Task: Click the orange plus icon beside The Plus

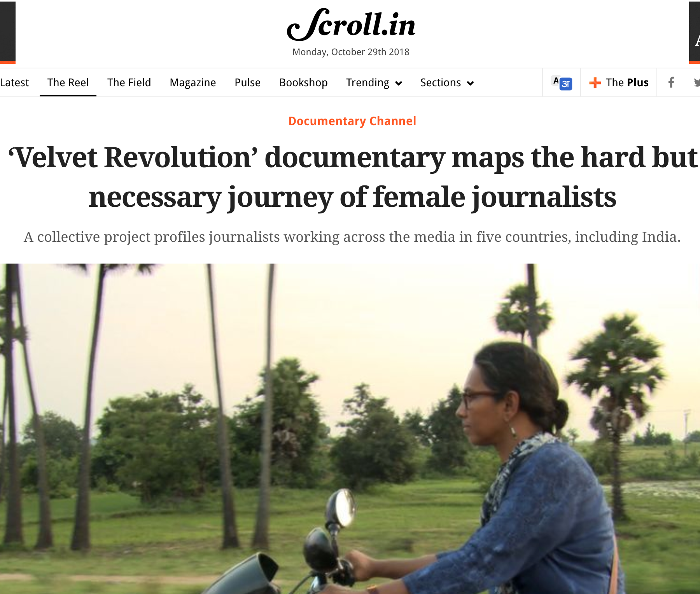Action: coord(595,82)
